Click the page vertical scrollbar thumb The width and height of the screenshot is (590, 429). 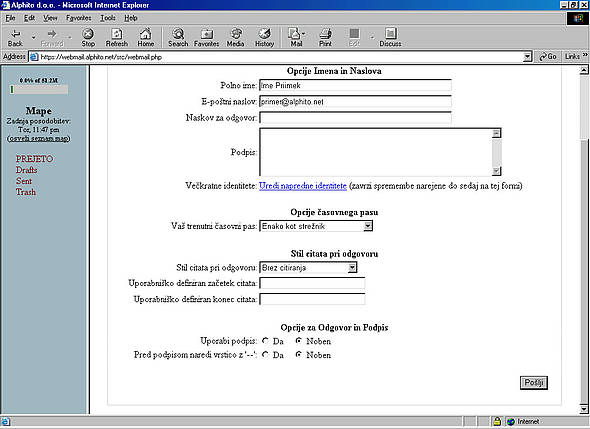pos(584,106)
